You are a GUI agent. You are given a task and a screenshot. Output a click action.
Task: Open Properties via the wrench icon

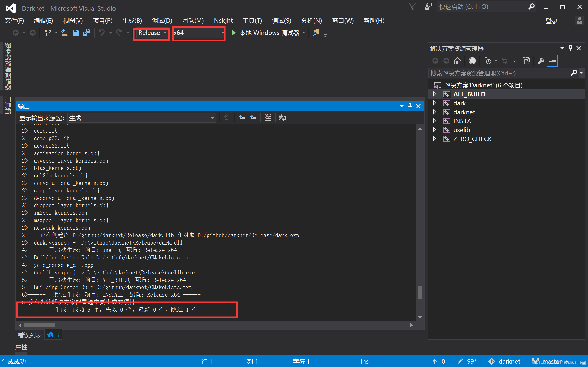tap(541, 61)
